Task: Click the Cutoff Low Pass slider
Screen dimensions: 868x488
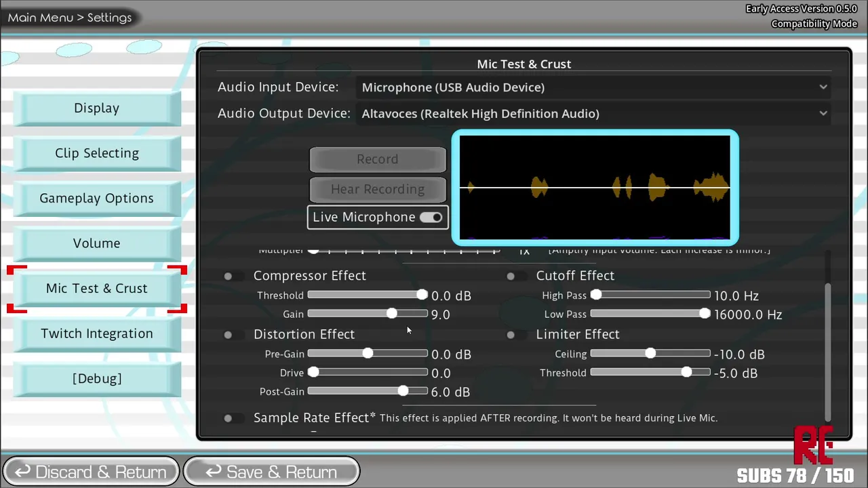Action: [650, 314]
